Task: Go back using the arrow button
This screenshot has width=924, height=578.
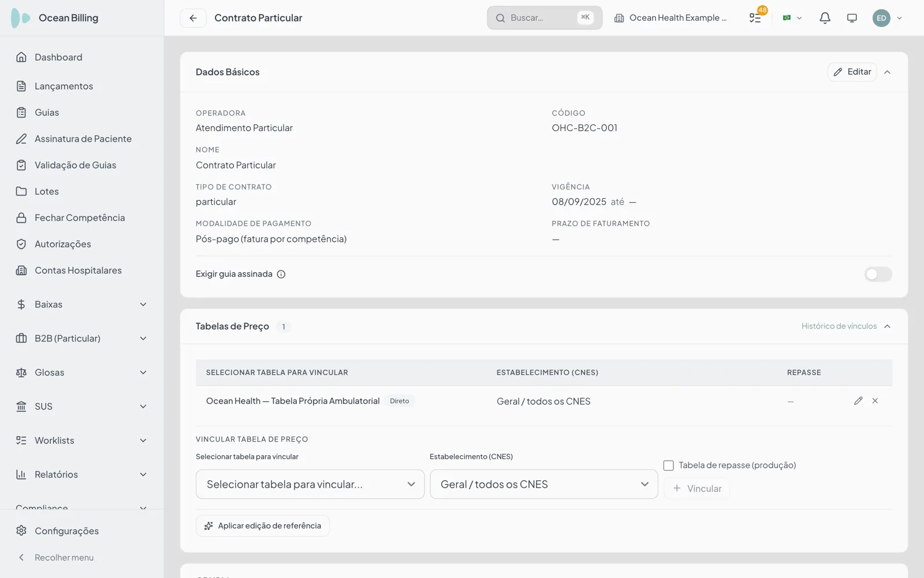Action: pyautogui.click(x=193, y=18)
